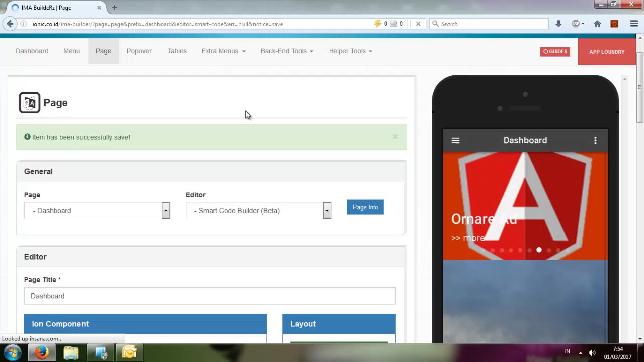Dismiss the success notice with its X
Viewport: 644px width, 362px height.
(395, 137)
